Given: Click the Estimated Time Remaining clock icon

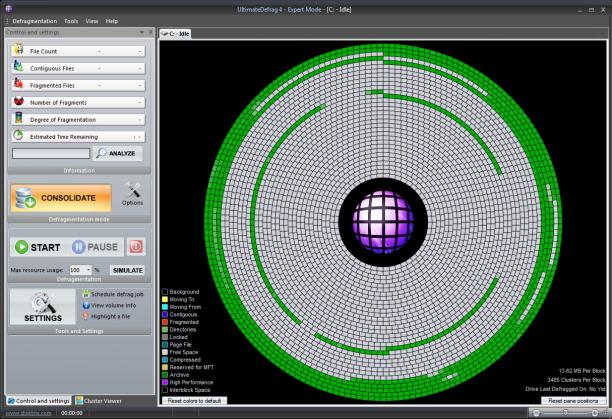Looking at the screenshot, I should [x=18, y=135].
